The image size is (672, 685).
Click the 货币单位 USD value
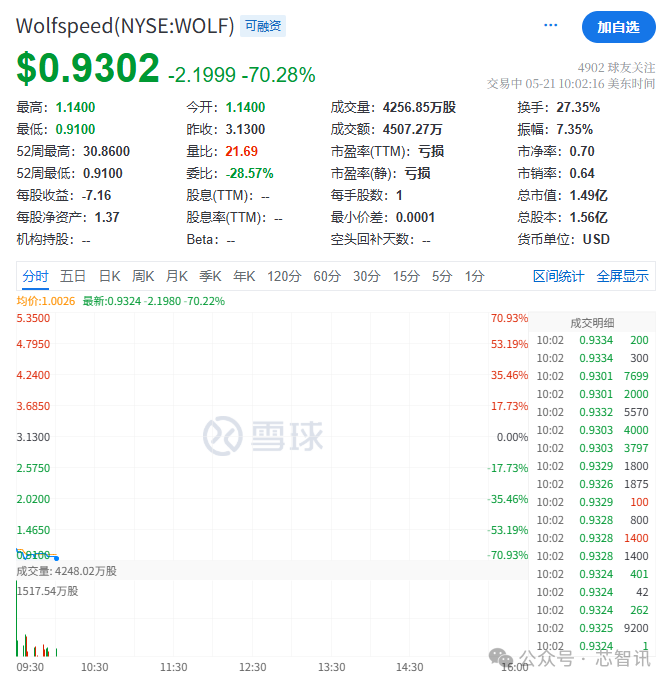pos(596,239)
